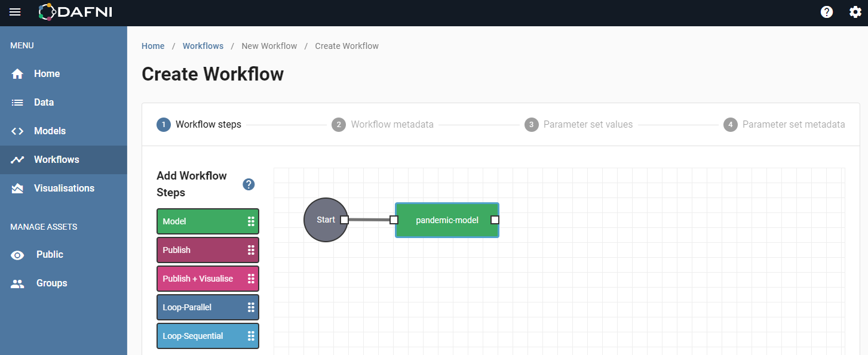Viewport: 868px width, 355px height.
Task: Click the DAFNI logo
Action: tap(74, 12)
